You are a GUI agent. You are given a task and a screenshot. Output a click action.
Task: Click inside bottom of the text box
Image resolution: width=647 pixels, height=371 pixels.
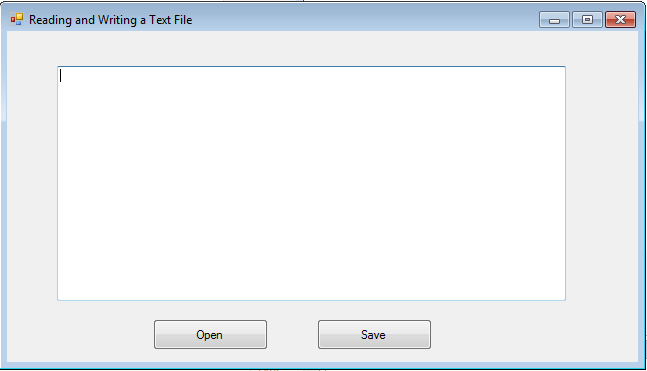pos(312,289)
